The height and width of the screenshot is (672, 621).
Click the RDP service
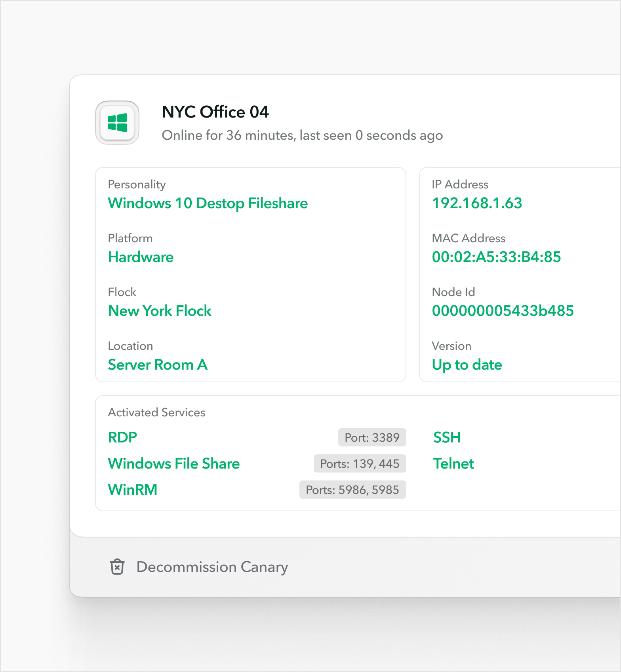123,438
